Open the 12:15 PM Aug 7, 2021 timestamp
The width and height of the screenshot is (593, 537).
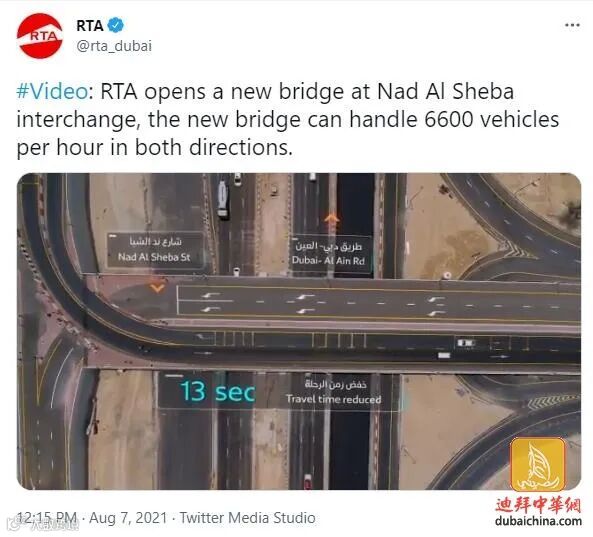(92, 517)
